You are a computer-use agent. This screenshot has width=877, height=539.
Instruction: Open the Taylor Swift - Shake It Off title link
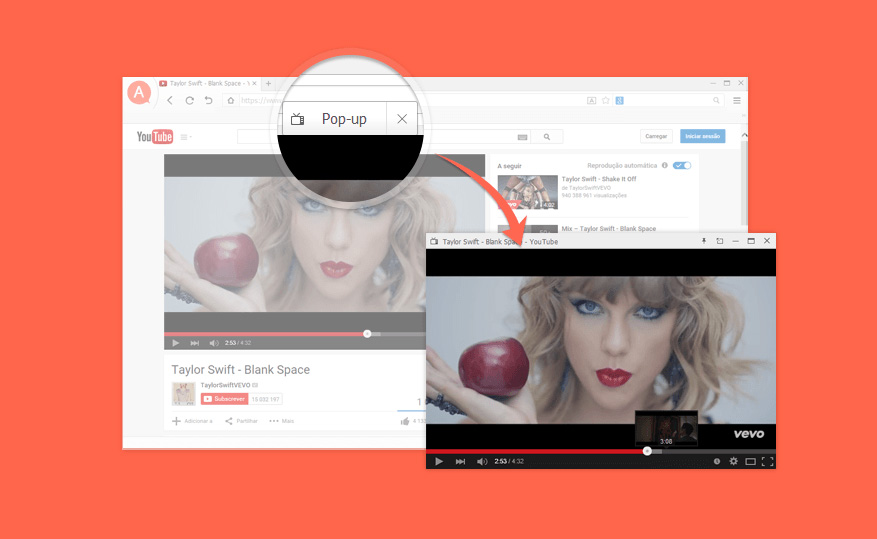pyautogui.click(x=599, y=179)
